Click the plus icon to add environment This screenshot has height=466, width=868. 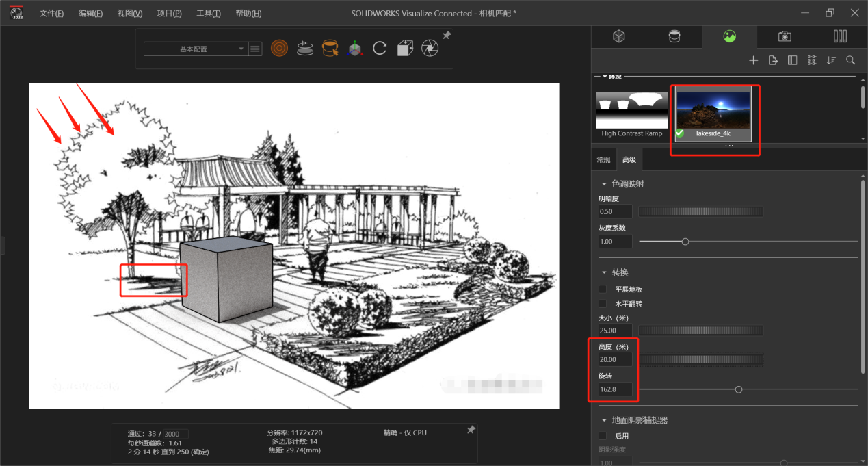(753, 60)
